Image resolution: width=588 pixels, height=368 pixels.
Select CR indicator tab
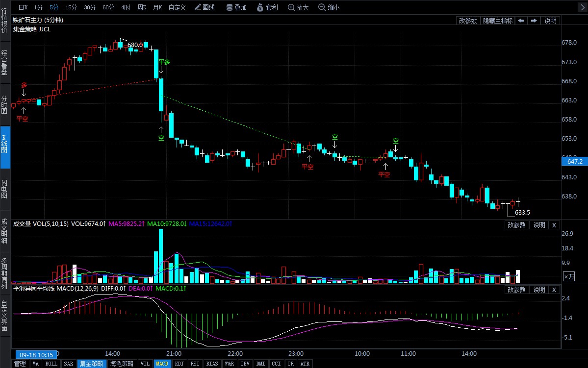point(291,364)
